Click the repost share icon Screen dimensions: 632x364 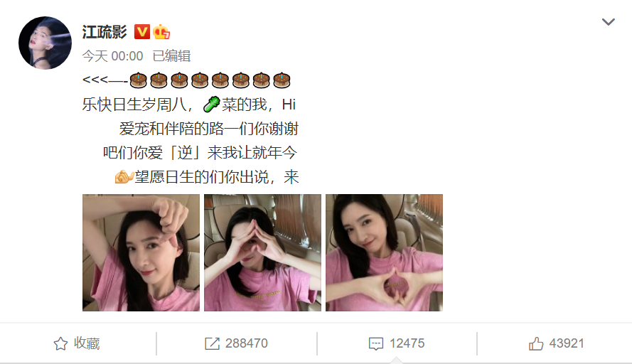point(212,344)
